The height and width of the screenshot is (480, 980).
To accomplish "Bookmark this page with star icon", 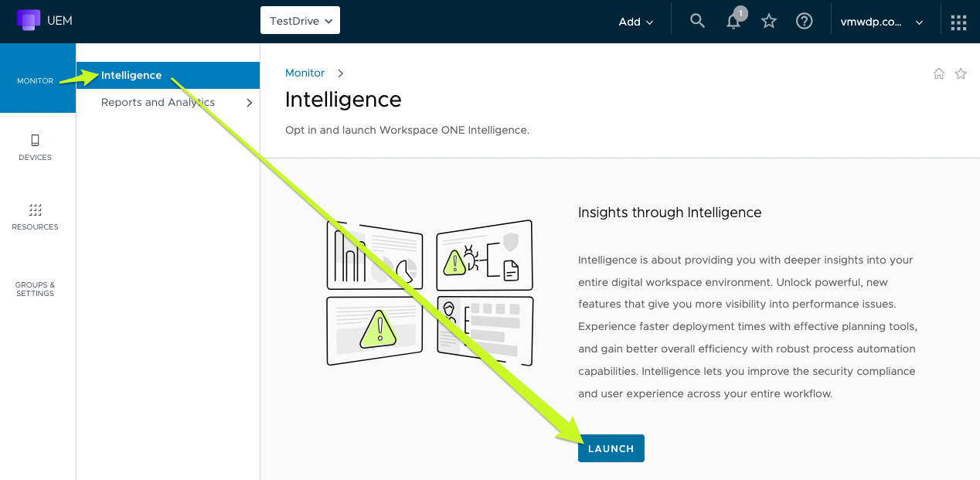I will (x=961, y=73).
